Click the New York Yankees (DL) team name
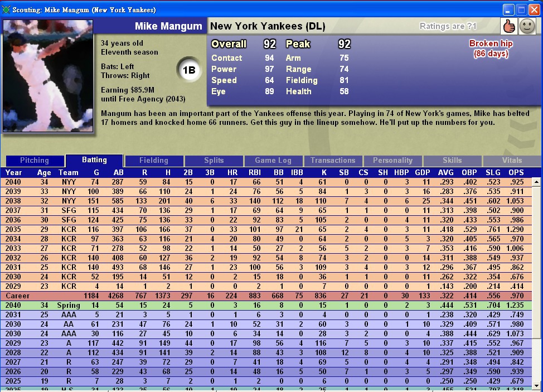543x392 pixels. [x=268, y=26]
